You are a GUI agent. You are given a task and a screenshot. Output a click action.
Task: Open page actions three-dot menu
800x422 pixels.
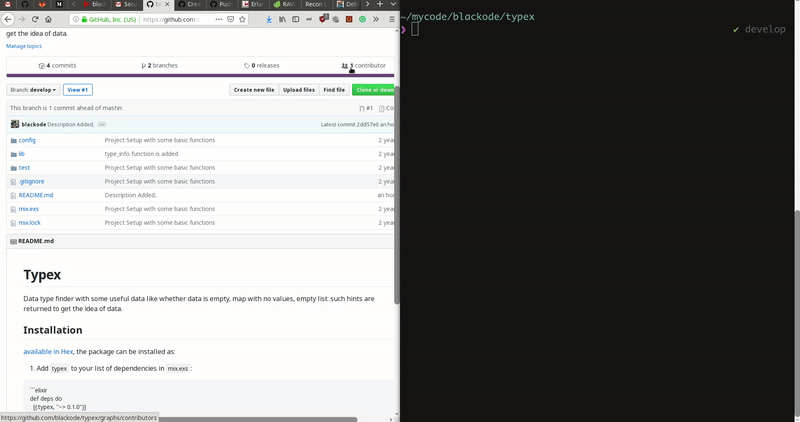[x=218, y=19]
